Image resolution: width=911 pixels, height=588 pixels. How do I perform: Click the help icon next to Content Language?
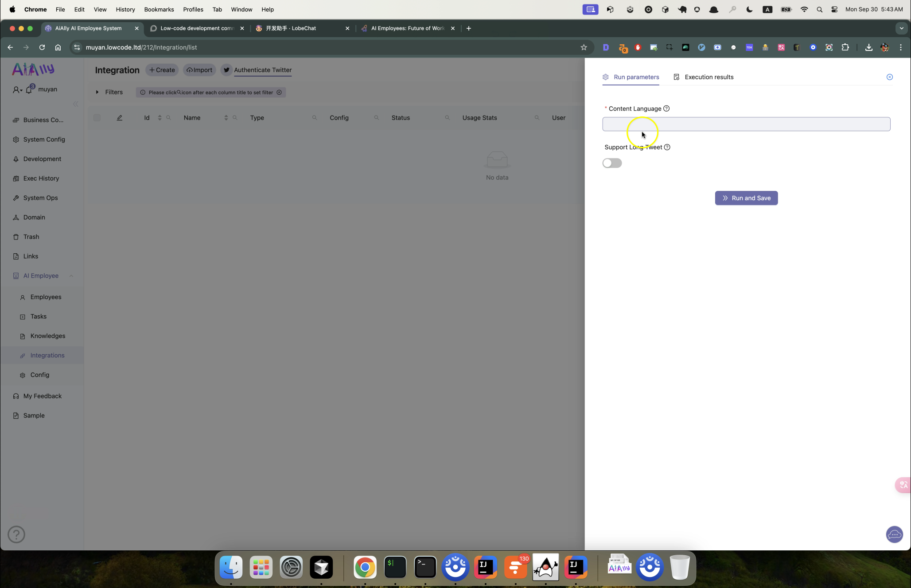click(x=666, y=108)
